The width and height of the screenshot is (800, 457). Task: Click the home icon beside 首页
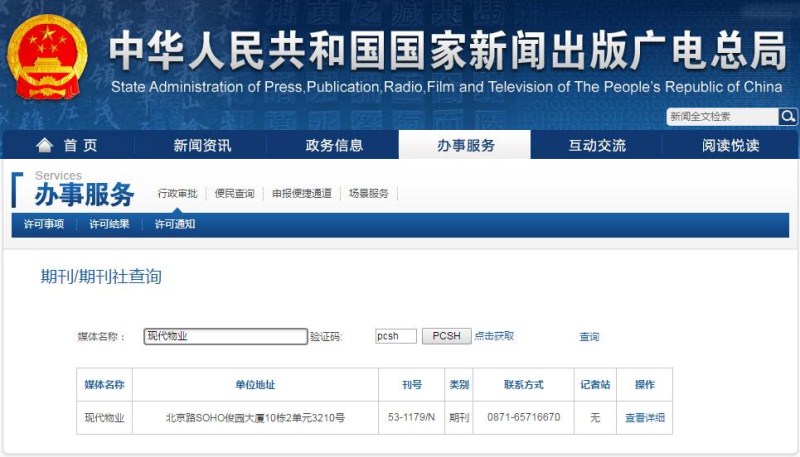pos(45,145)
